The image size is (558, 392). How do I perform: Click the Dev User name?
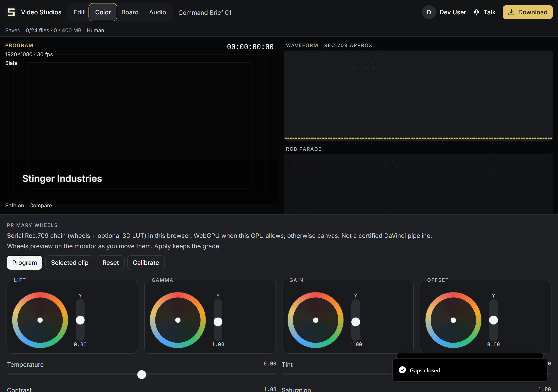[x=453, y=12]
